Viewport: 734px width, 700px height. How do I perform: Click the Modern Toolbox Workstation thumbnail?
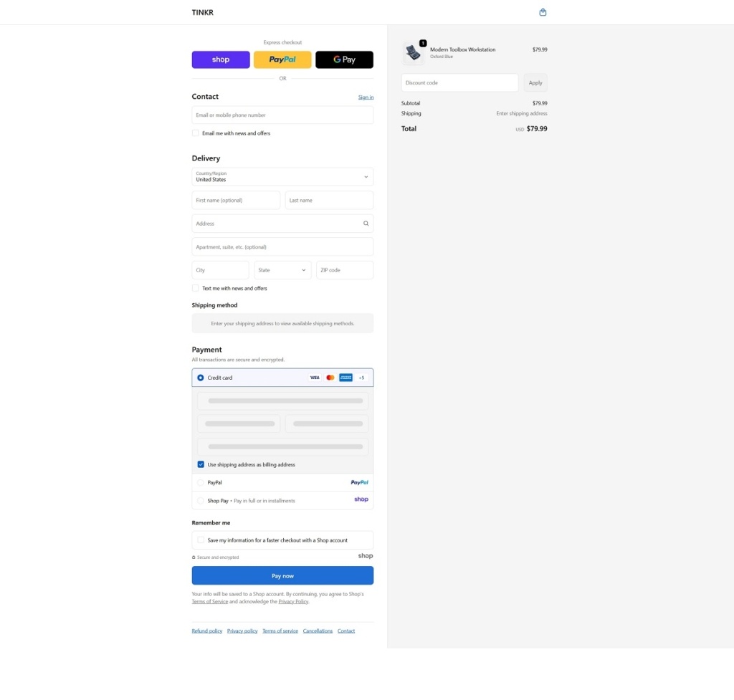click(x=413, y=53)
